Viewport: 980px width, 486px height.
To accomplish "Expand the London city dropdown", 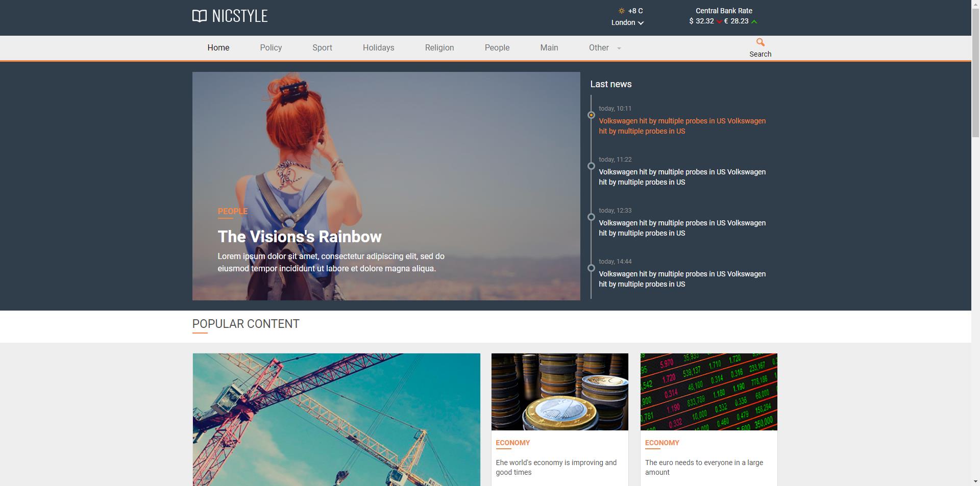I will tap(627, 22).
